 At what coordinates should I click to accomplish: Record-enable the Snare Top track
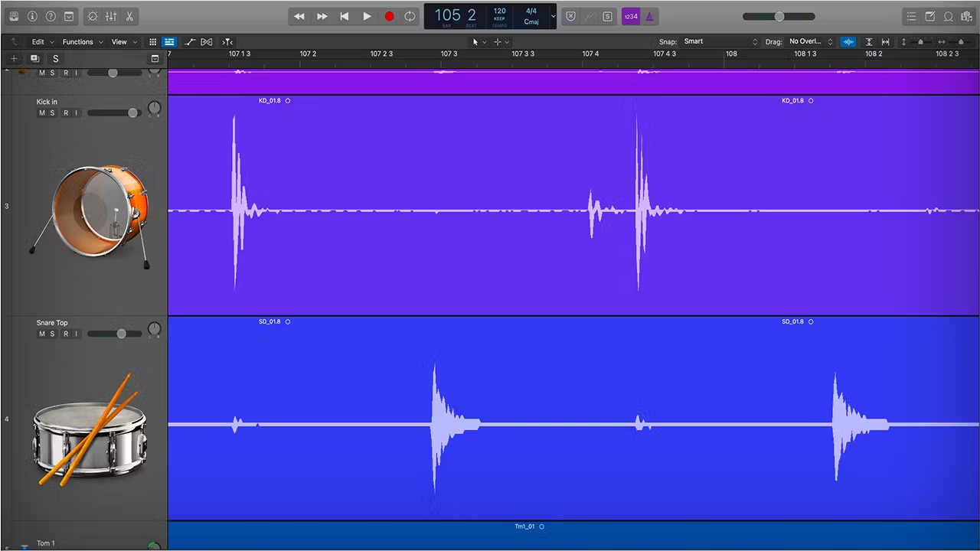(x=66, y=334)
